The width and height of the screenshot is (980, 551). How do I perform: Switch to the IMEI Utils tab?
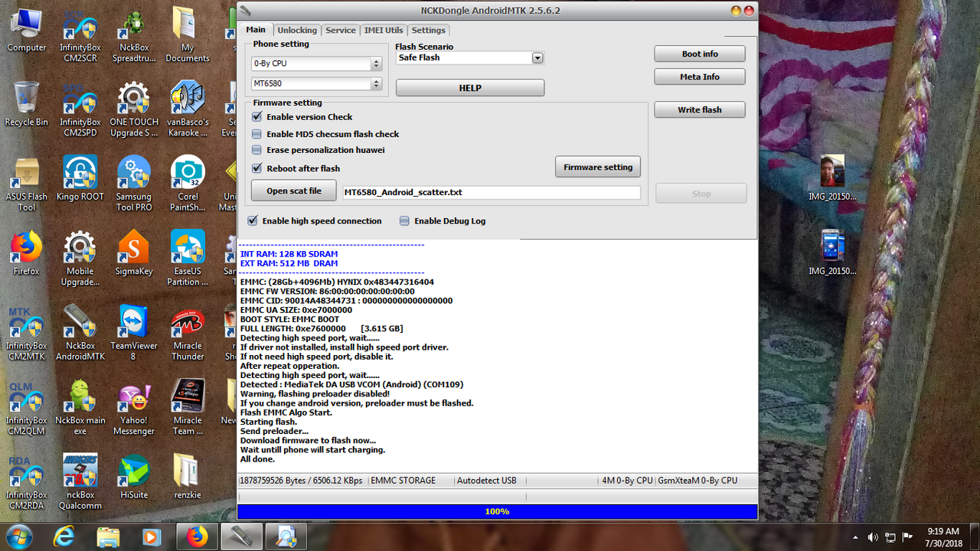(383, 30)
